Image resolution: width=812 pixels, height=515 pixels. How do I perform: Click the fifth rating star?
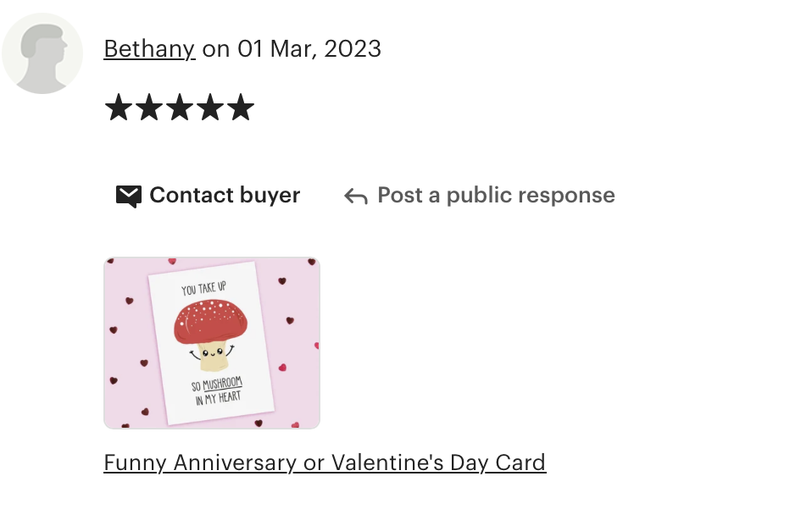(241, 107)
